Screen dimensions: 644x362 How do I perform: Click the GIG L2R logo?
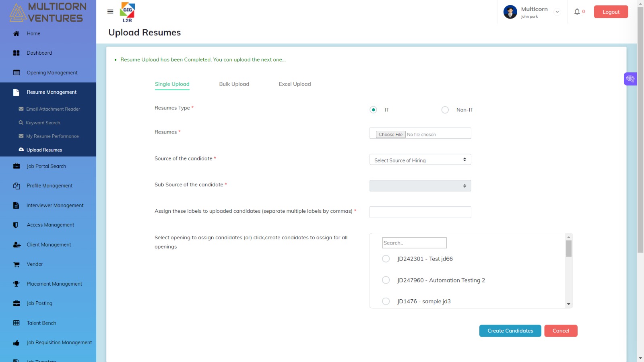coord(127,12)
